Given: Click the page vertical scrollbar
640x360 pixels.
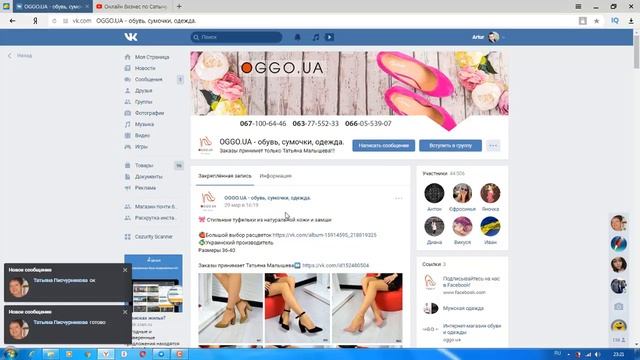Looking at the screenshot, I should [636, 53].
